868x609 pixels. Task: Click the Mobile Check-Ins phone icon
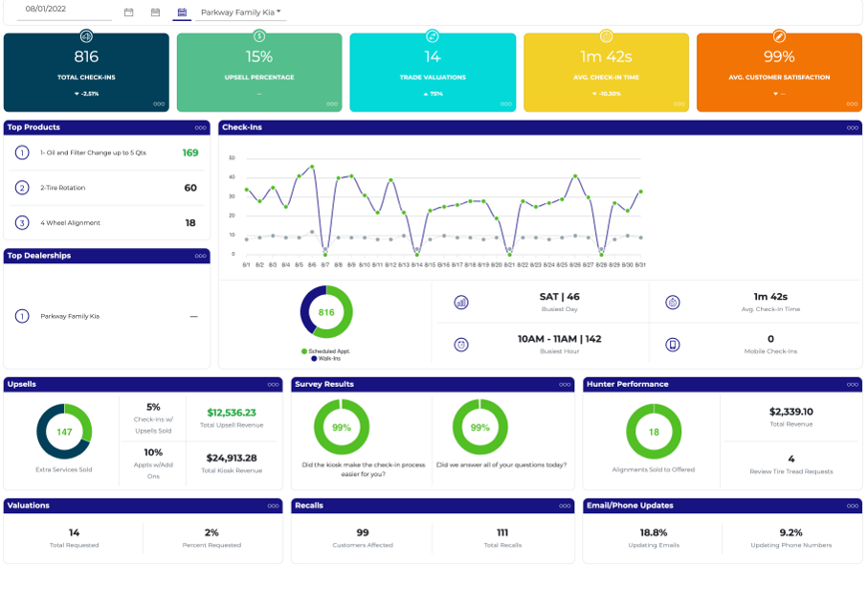coord(672,345)
